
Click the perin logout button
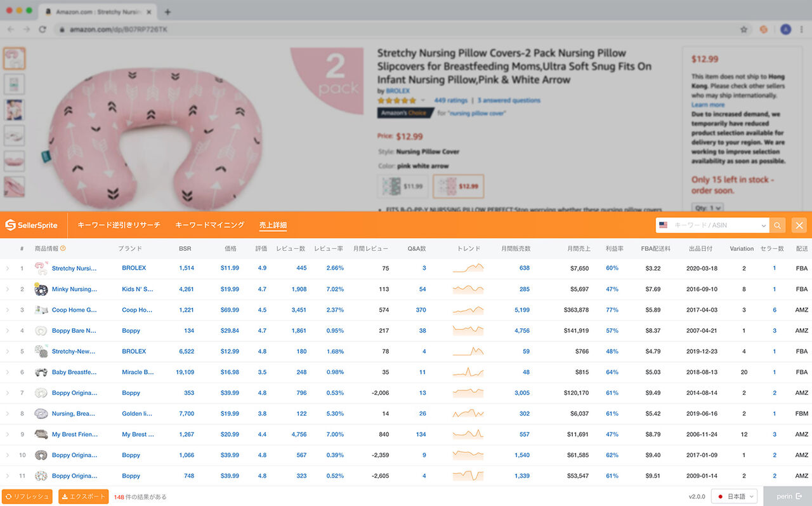[788, 496]
